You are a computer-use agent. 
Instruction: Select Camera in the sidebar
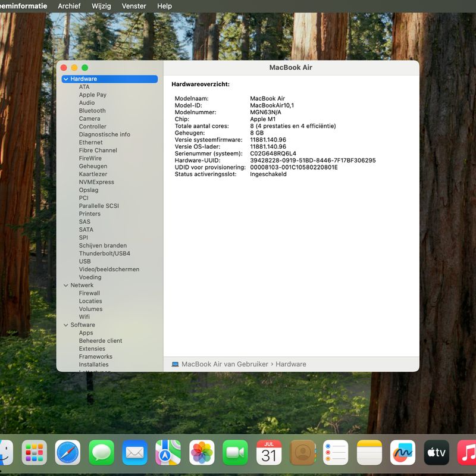point(90,118)
